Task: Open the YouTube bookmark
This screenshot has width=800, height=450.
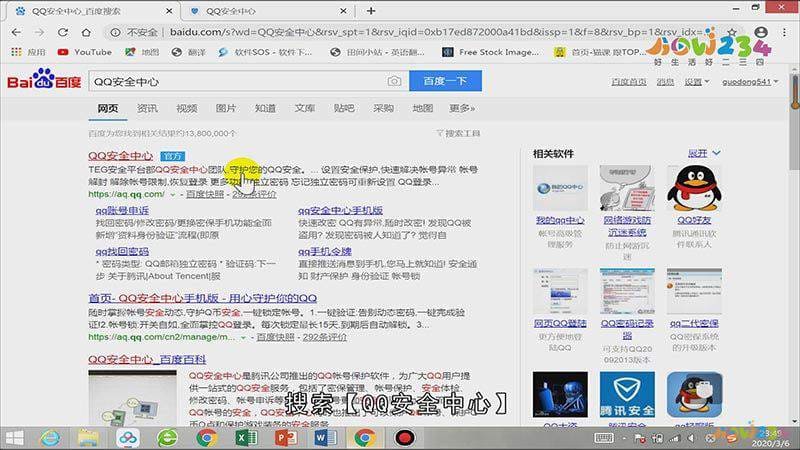Action: coord(85,52)
